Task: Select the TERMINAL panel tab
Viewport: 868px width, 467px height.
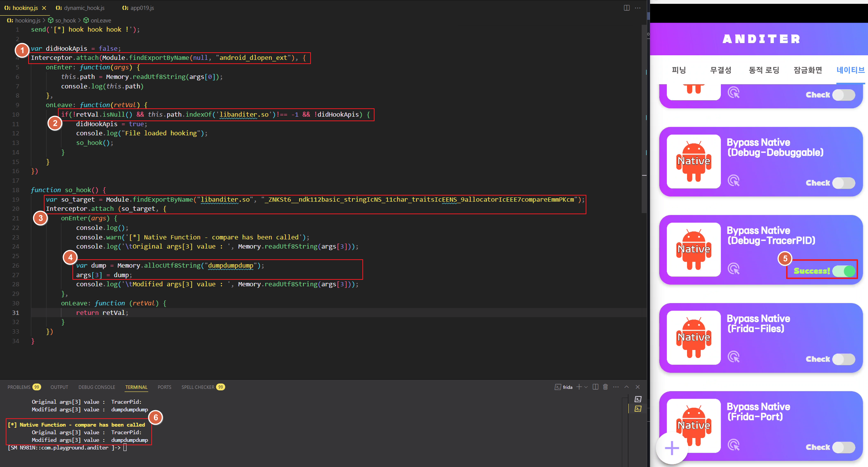Action: 136,387
